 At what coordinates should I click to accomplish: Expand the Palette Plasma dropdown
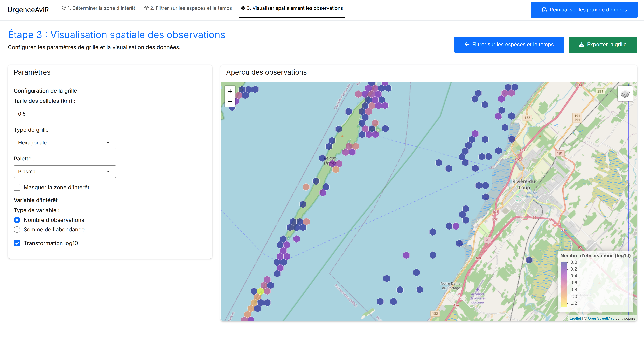[65, 172]
